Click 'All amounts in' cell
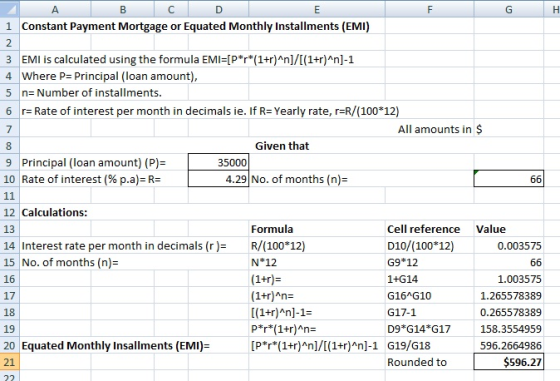The height and width of the screenshot is (381, 560). click(435, 129)
